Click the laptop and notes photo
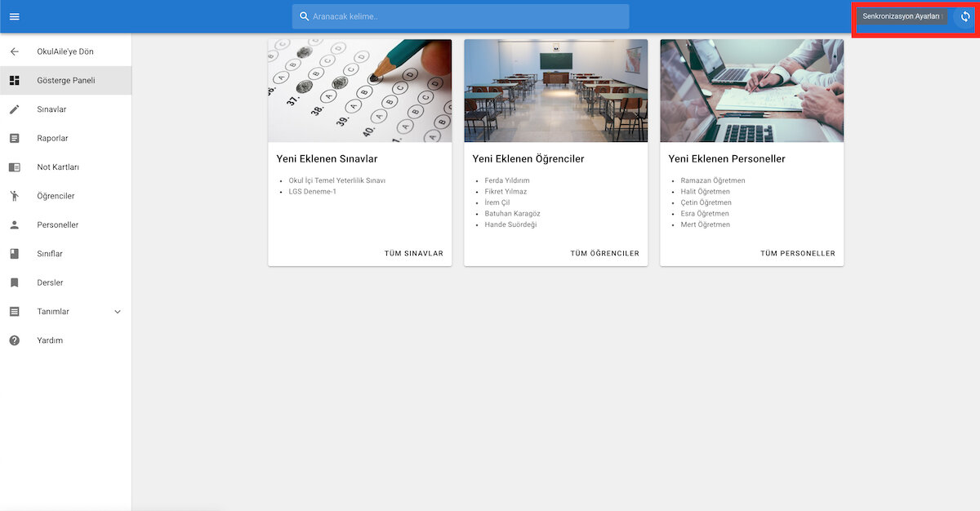 tap(752, 91)
